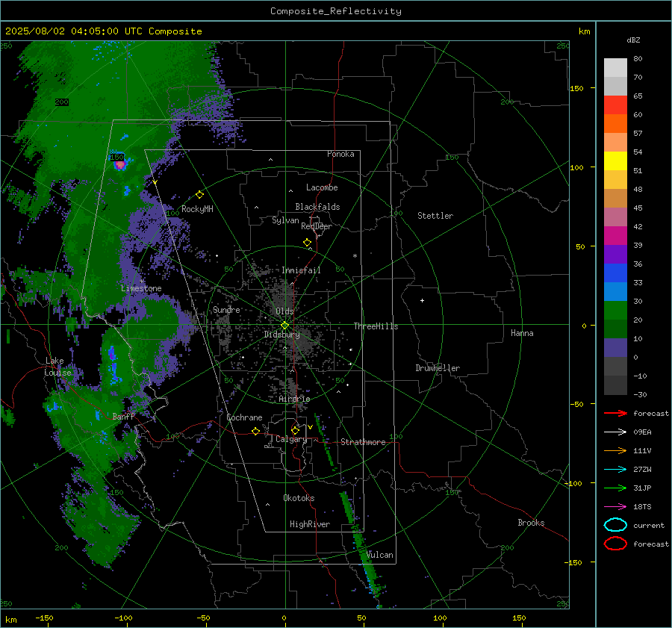The image size is (672, 628).
Task: Click the purple swatch between 39 and 36
Action: pyautogui.click(x=615, y=255)
